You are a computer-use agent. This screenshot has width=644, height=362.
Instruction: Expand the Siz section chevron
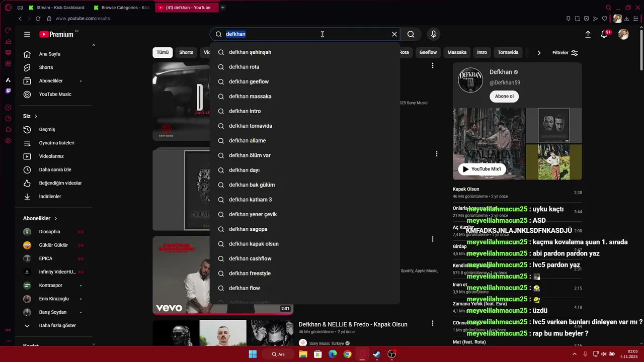(x=36, y=116)
